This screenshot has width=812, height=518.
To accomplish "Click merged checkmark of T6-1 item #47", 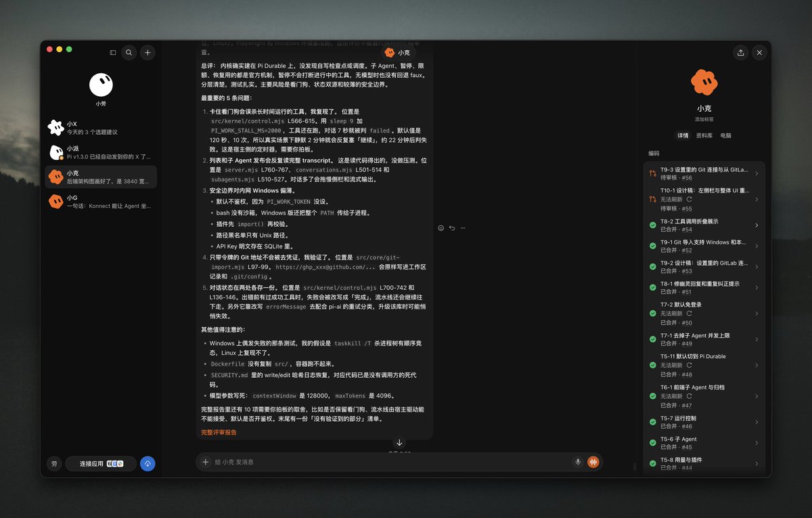I will click(x=652, y=396).
